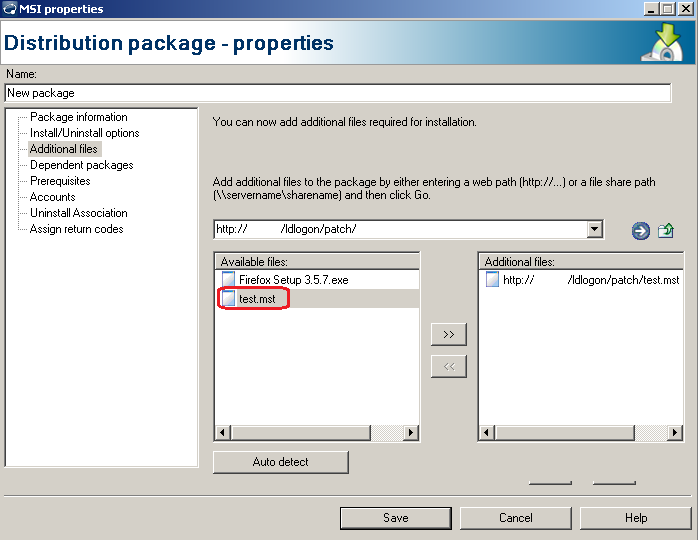Click the >> add files button

pos(448,334)
